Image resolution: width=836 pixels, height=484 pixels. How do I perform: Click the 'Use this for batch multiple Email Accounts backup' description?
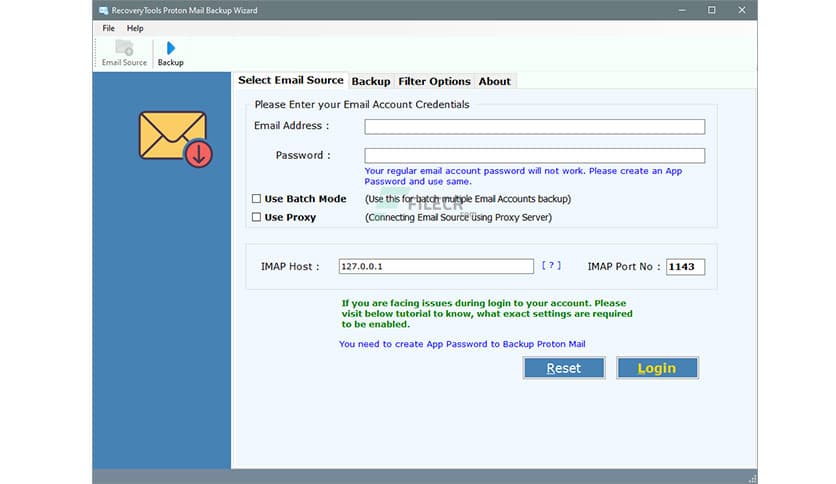pos(468,199)
